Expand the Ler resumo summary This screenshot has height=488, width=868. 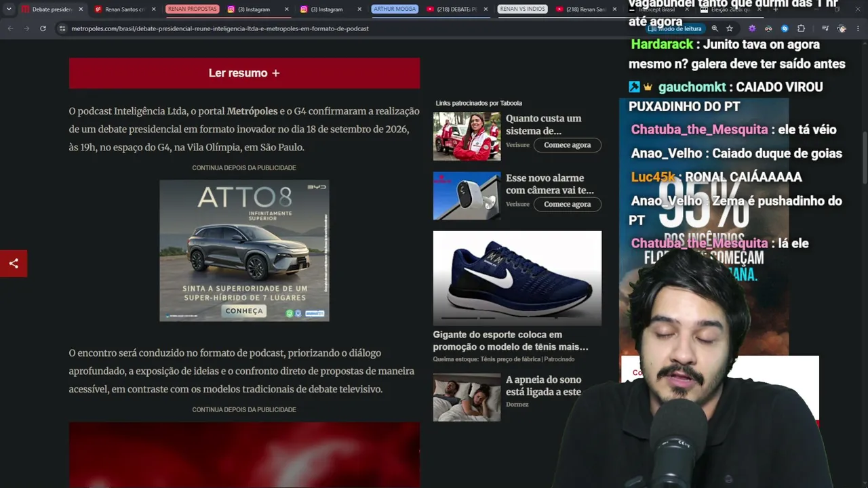point(244,73)
